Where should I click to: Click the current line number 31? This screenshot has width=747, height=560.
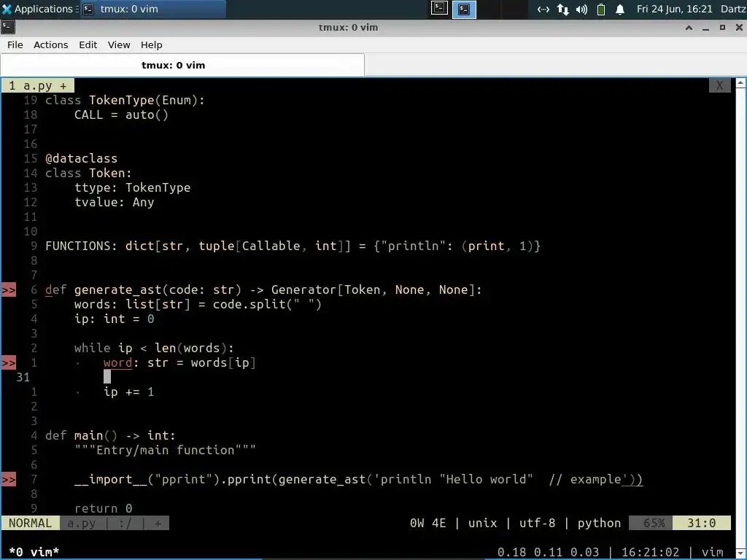pyautogui.click(x=23, y=378)
